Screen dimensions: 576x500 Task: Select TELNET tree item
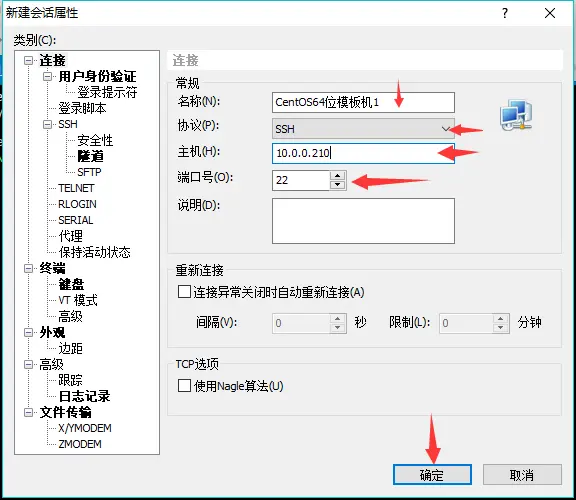pyautogui.click(x=76, y=188)
